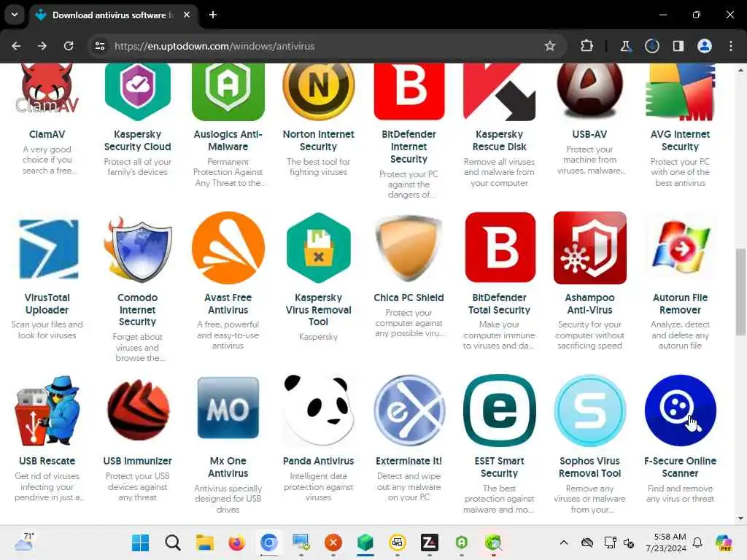The image size is (747, 560).
Task: Open the ESET Smart Security icon
Action: (x=499, y=411)
